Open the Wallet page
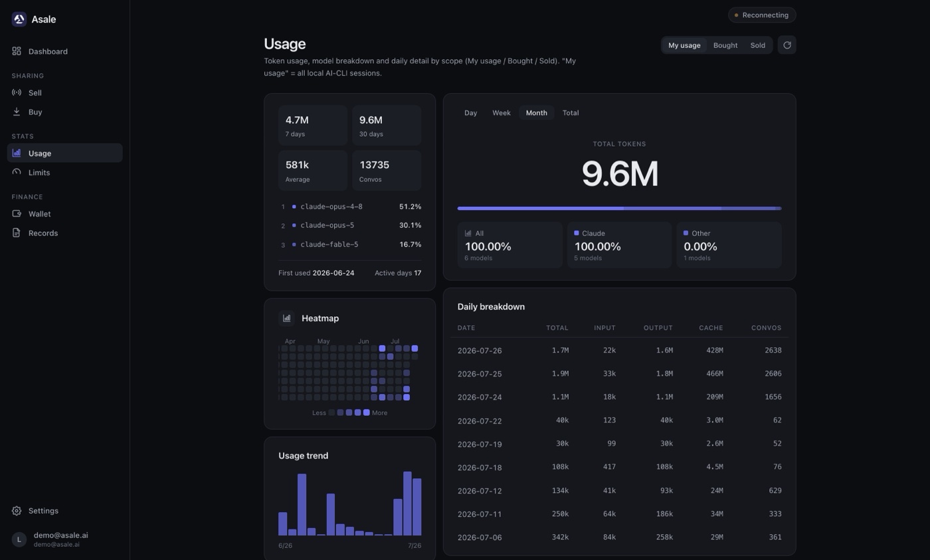Screen dimensions: 930x560 pyautogui.click(x=65, y=213)
